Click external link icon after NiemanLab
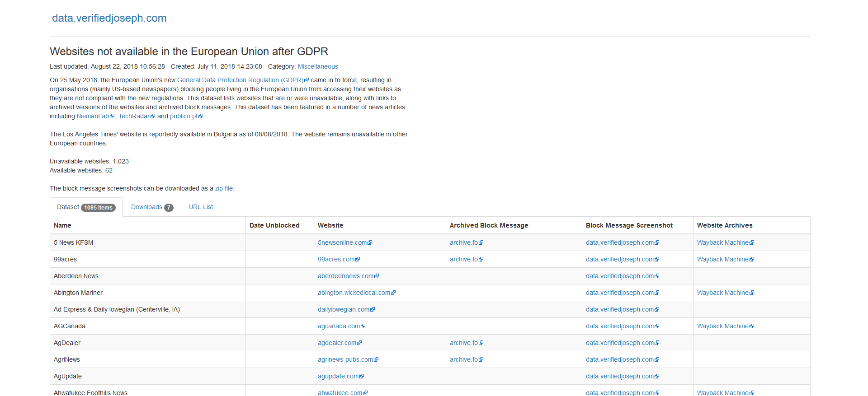868x396 pixels. tap(112, 116)
